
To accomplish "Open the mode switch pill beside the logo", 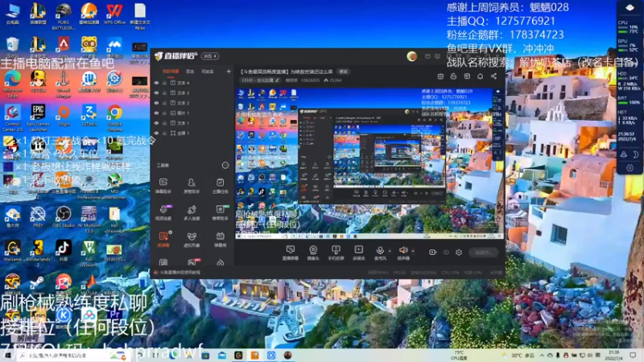I will [x=210, y=56].
